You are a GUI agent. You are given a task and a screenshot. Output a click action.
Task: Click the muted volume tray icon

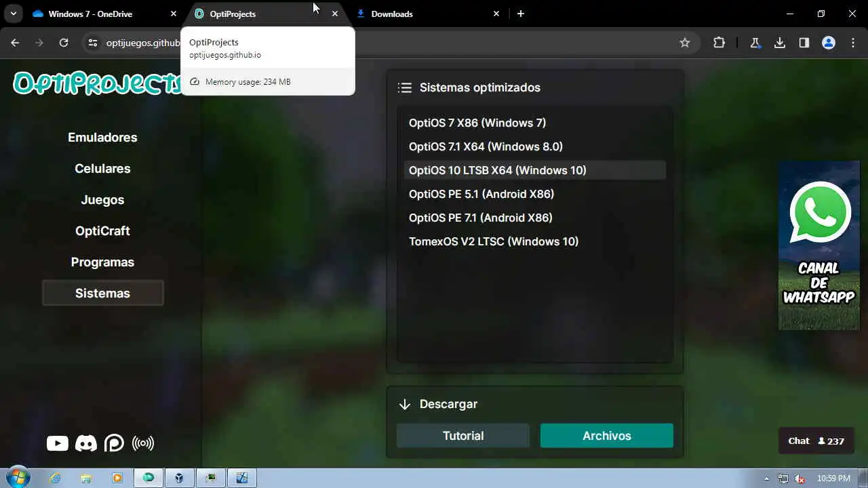click(800, 479)
